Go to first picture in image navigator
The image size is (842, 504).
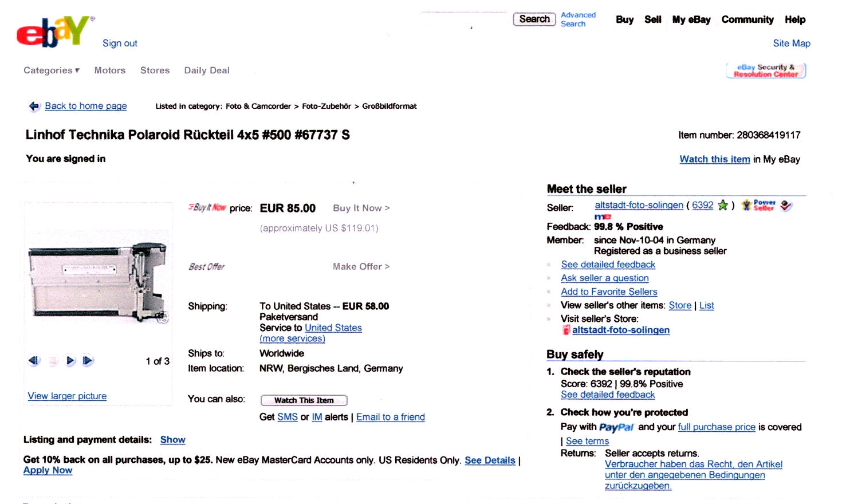click(34, 361)
